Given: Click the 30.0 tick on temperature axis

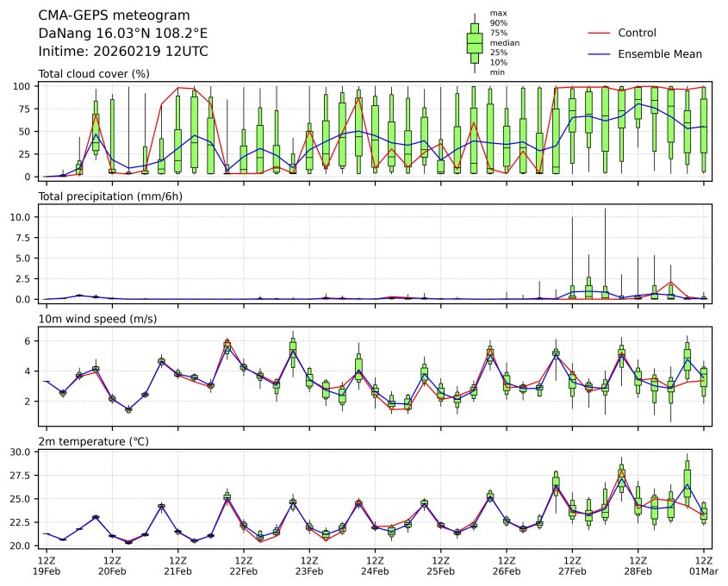Looking at the screenshot, I should tap(24, 452).
